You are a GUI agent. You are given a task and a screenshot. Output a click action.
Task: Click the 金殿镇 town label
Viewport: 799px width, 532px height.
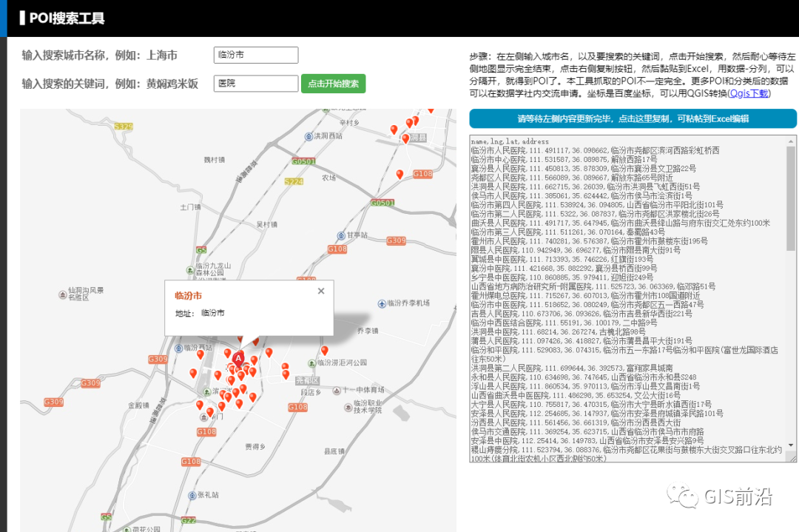tap(138, 405)
